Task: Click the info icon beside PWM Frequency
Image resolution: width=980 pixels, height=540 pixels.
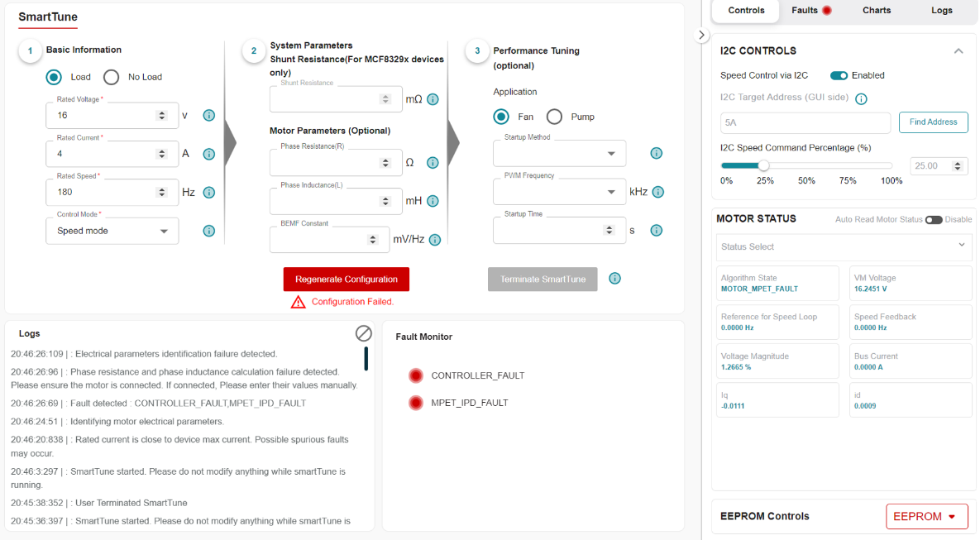Action: [x=657, y=192]
